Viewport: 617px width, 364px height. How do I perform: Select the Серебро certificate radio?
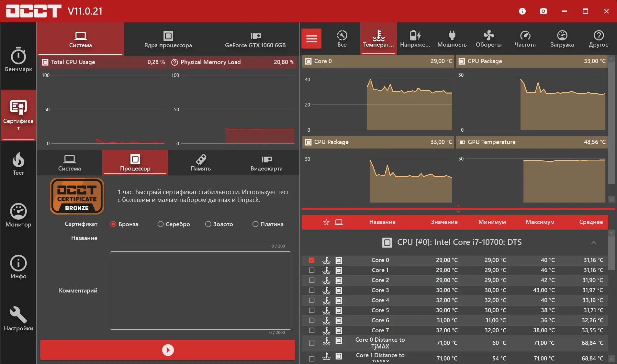161,224
